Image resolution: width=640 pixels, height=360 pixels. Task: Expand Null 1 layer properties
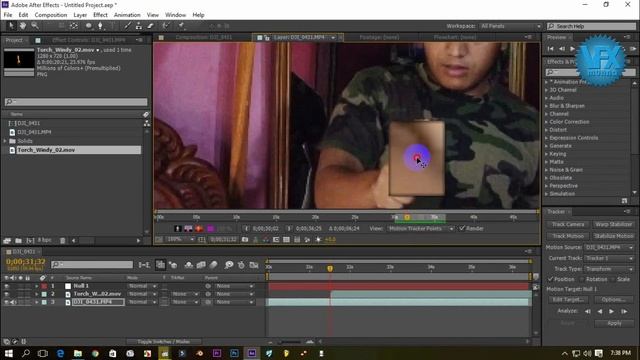point(37,286)
